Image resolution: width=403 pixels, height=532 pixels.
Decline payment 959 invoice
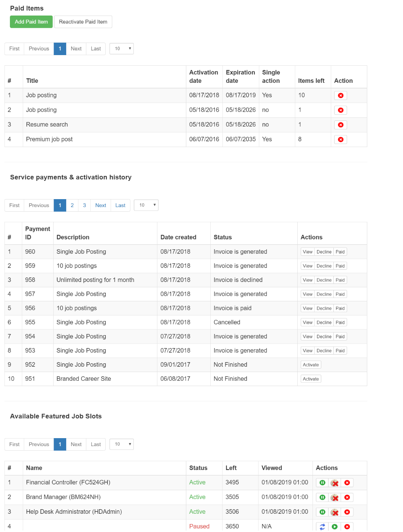[324, 266]
